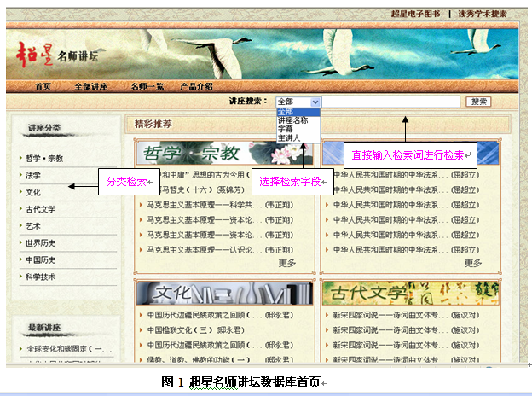
Task: Click arrow bullet beside 哲学·宗教 category
Action: tap(20, 158)
